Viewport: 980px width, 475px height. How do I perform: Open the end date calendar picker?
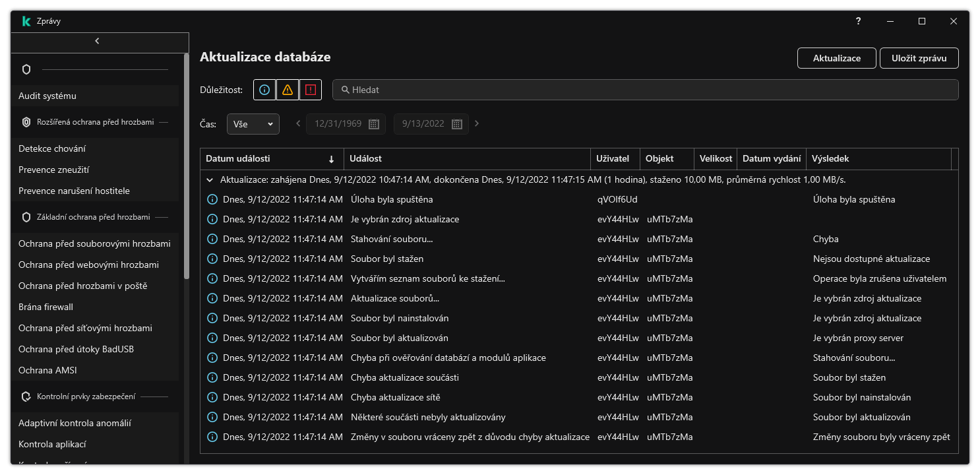(456, 124)
